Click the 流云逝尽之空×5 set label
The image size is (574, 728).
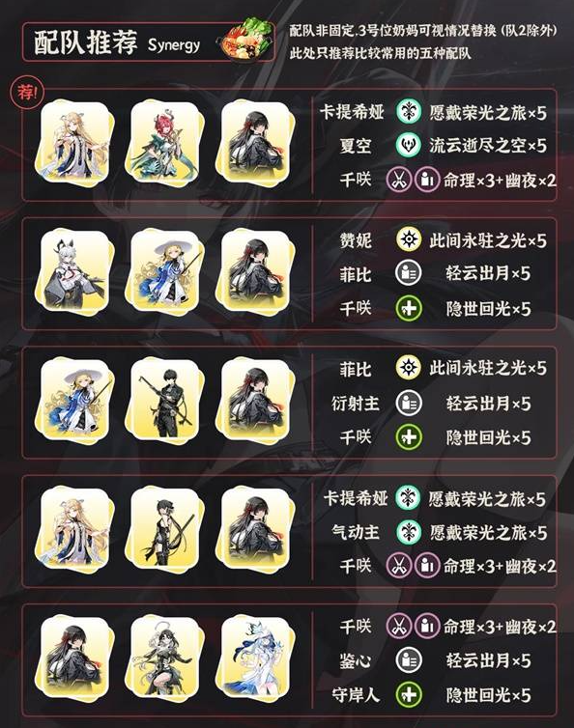click(x=488, y=146)
